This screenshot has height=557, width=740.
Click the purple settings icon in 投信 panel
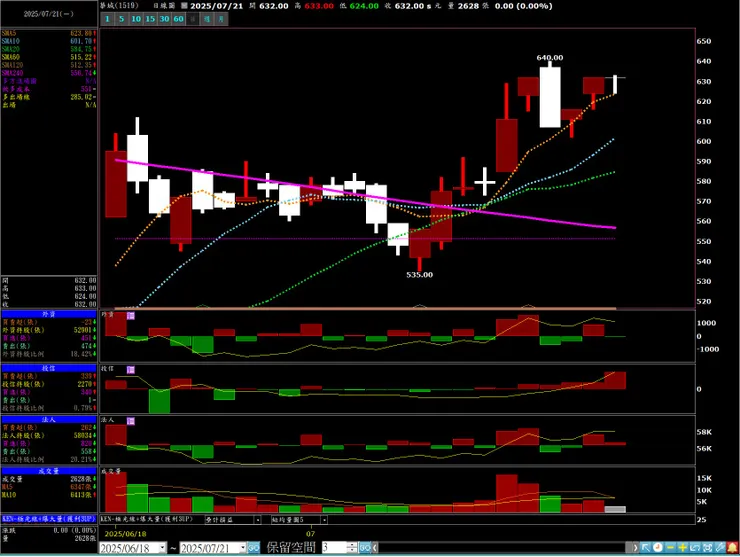click(131, 370)
